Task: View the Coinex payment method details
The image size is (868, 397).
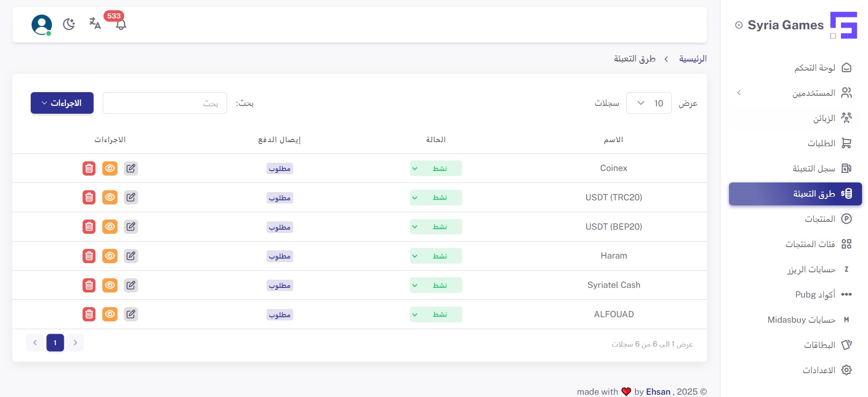Action: 110,168
